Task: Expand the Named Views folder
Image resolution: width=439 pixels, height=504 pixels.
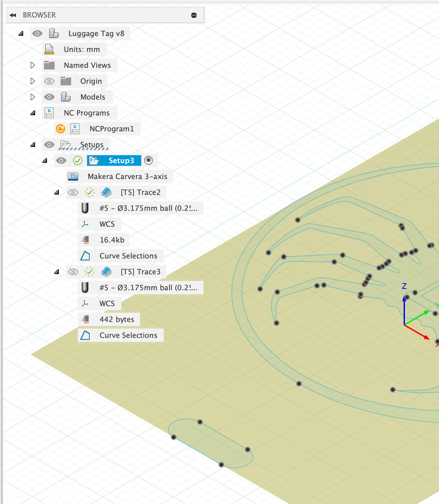Action: tap(32, 65)
